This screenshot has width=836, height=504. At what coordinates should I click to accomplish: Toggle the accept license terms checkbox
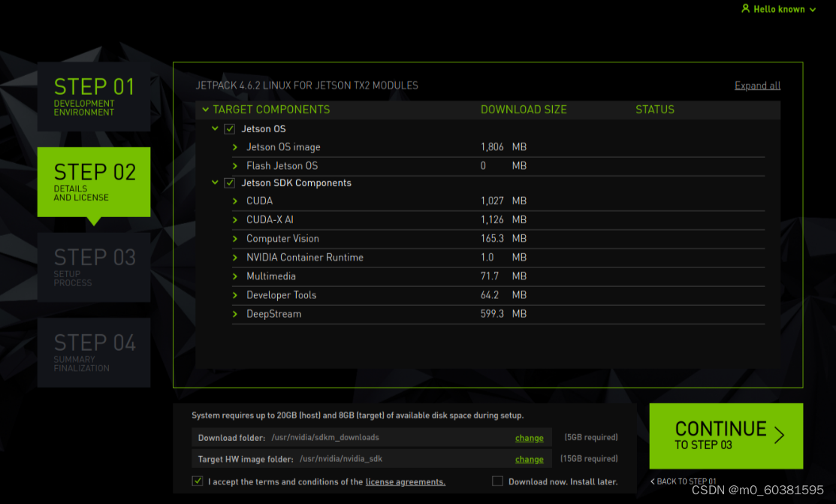click(198, 481)
